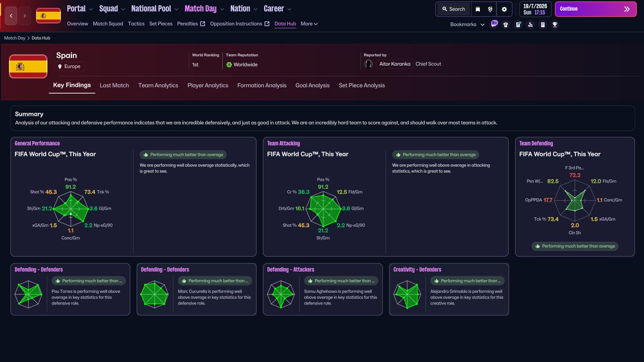Screen dimensions: 644x362
Task: Click Aitor Karanka's portrait avatar
Action: (x=369, y=64)
